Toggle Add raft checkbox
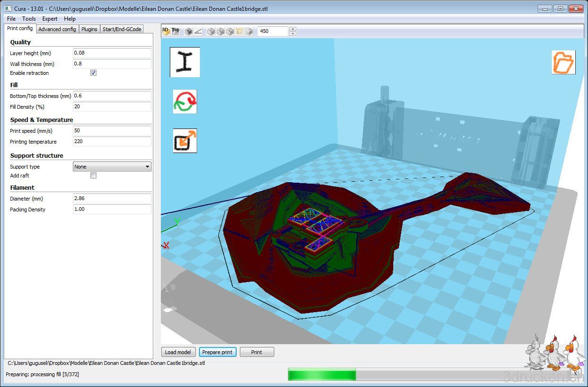This screenshot has height=387, width=588. coord(93,176)
